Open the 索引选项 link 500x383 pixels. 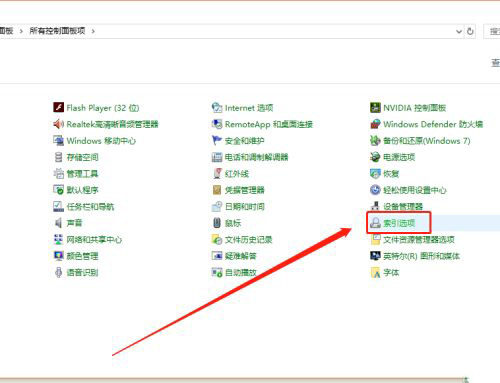tap(399, 223)
